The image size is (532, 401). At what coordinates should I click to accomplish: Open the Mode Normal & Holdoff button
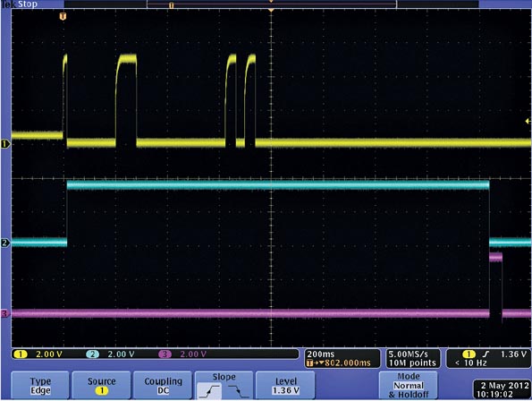pos(408,386)
